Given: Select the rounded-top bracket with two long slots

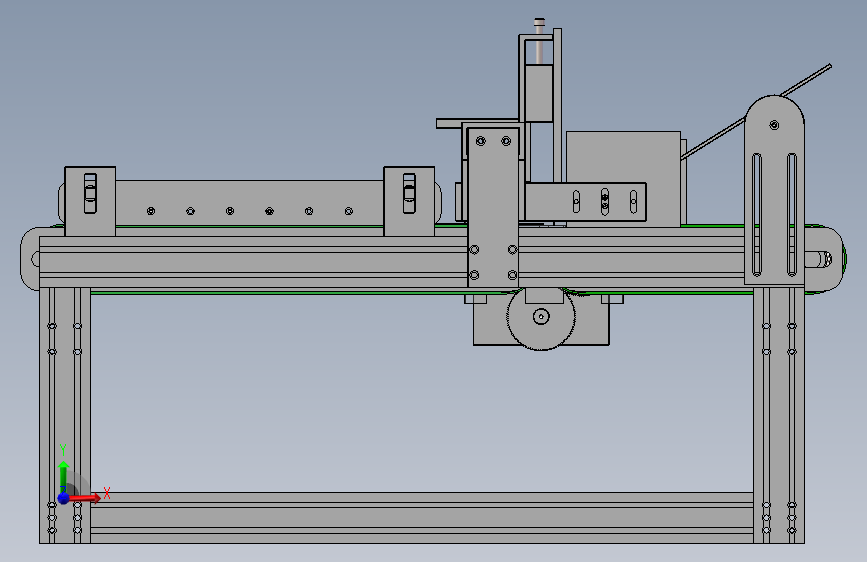Looking at the screenshot, I should click(774, 190).
